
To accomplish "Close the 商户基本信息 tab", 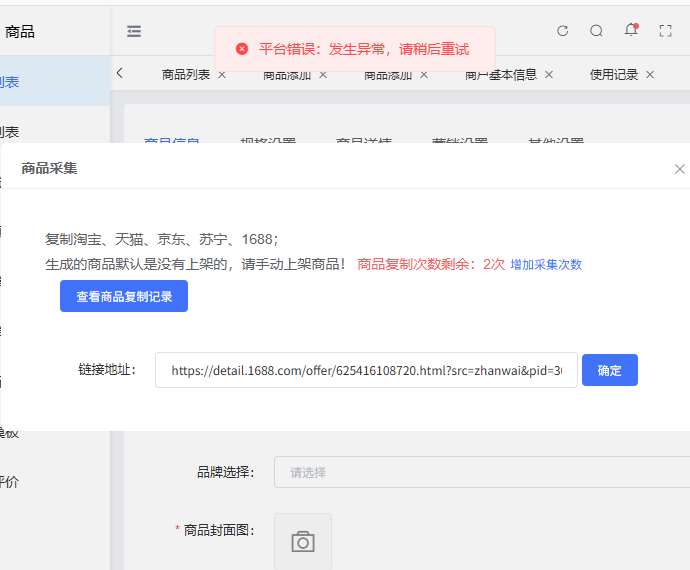I will 549,75.
